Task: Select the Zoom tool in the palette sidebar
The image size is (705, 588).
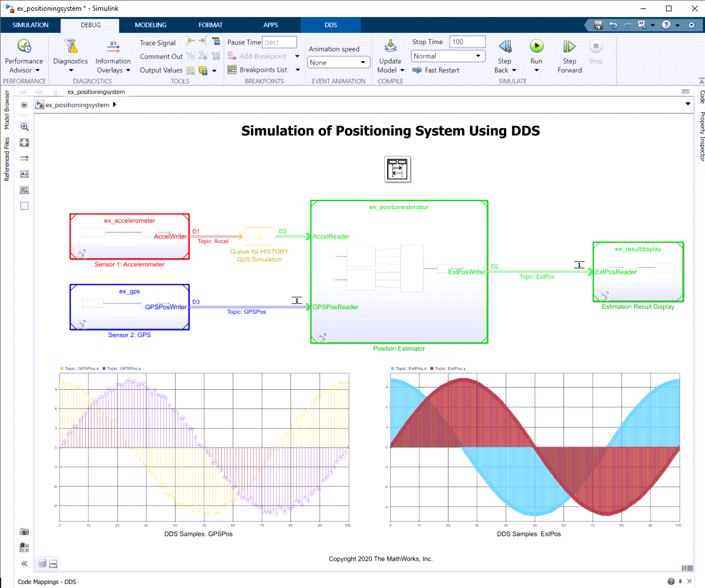Action: (x=24, y=126)
